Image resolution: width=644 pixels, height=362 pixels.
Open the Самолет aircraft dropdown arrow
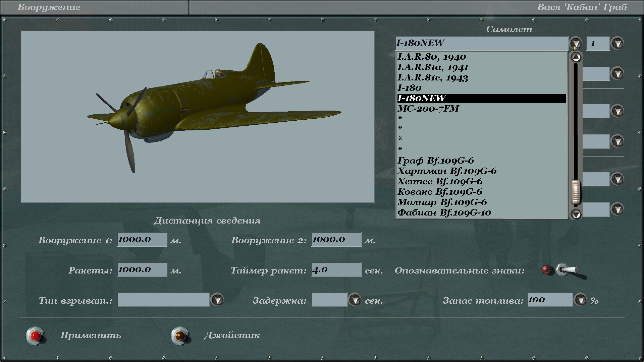[x=576, y=43]
